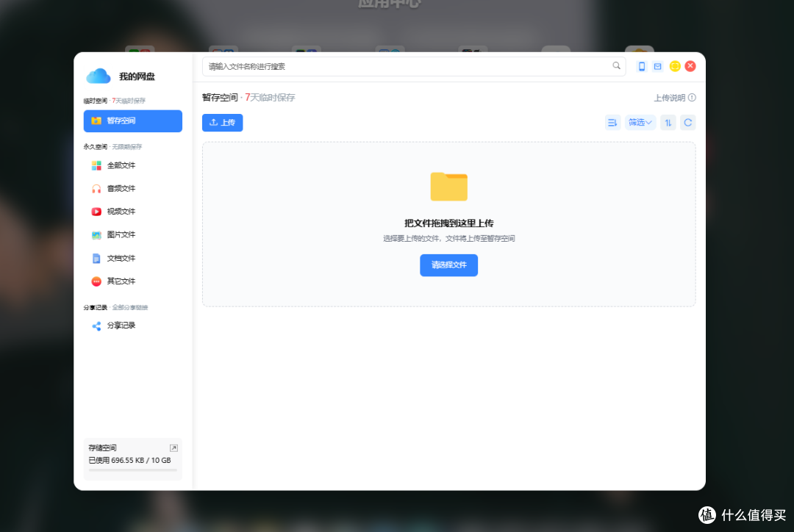Show 其它文件 other files
Image resolution: width=794 pixels, height=532 pixels.
pyautogui.click(x=132, y=281)
